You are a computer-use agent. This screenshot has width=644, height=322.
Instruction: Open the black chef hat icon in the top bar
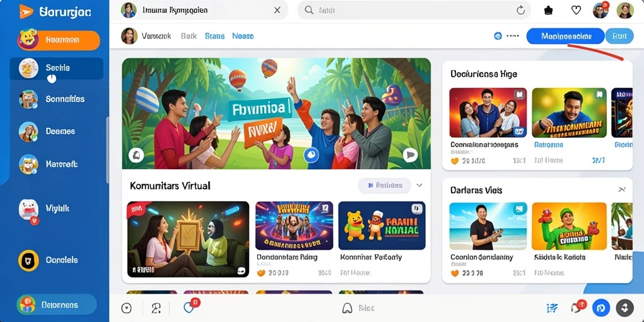(548, 11)
